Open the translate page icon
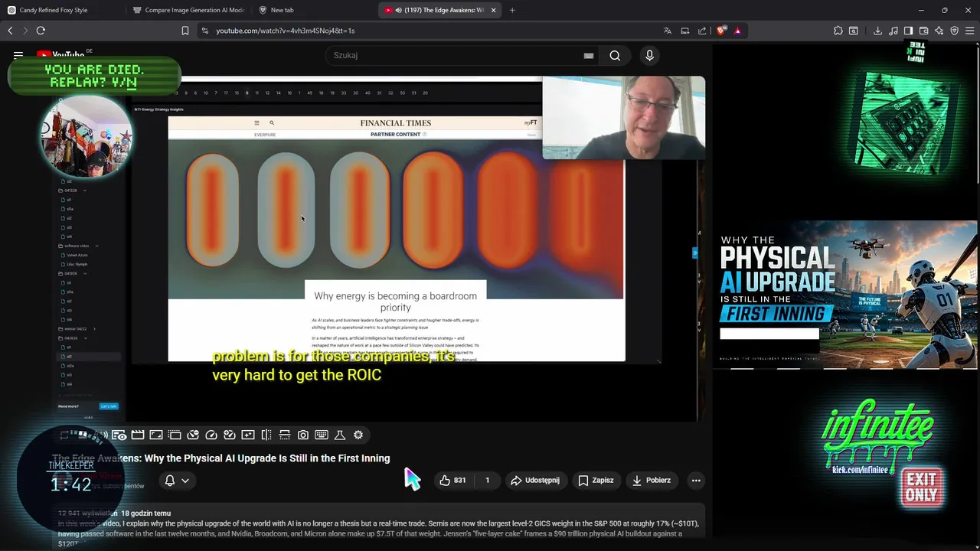Screen dimensions: 980x551 (x=668, y=31)
